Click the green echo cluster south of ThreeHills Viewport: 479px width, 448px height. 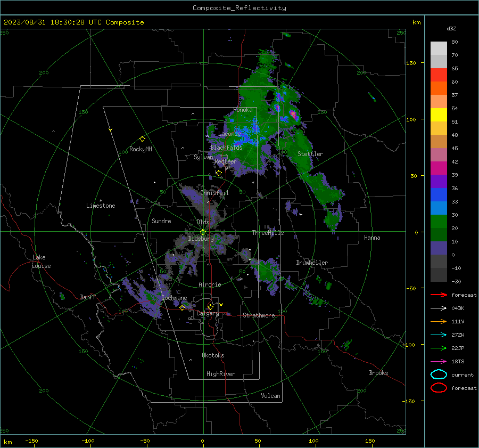click(267, 271)
